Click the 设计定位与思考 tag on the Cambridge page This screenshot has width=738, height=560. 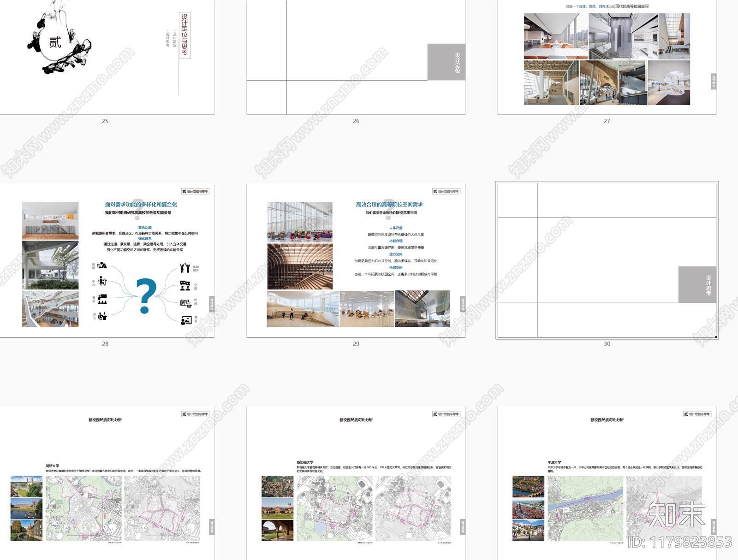pyautogui.click(x=195, y=414)
